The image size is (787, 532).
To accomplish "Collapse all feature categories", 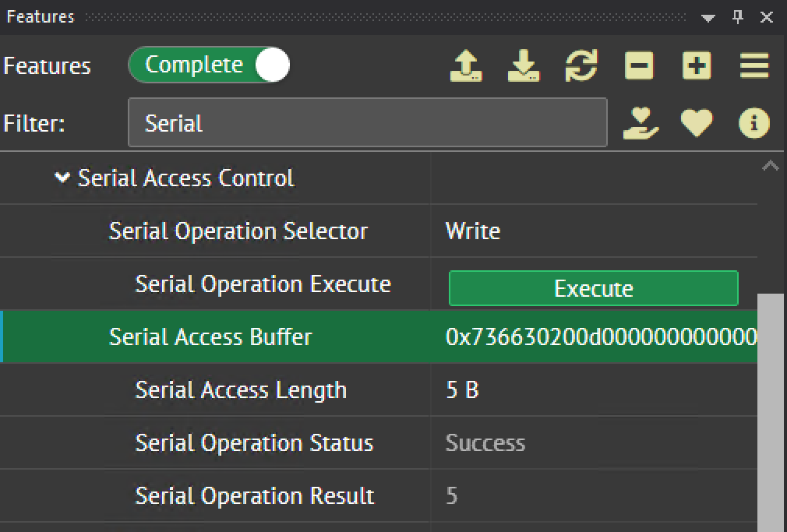I will tap(639, 66).
